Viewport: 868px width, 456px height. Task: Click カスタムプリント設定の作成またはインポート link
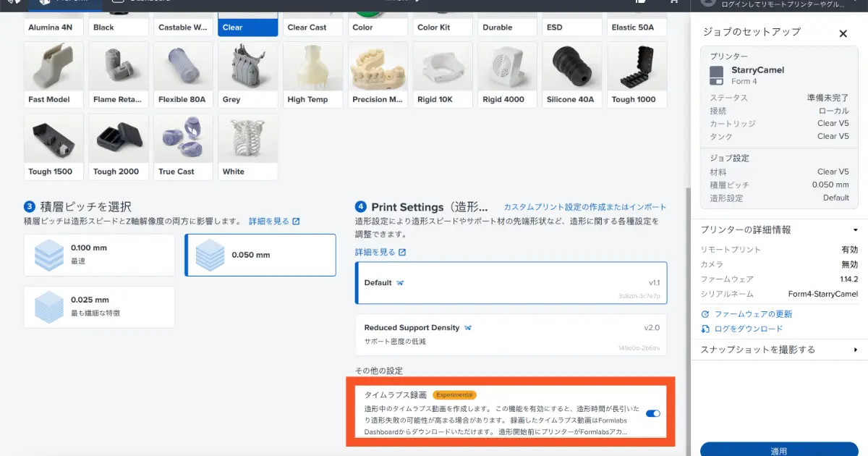[585, 207]
